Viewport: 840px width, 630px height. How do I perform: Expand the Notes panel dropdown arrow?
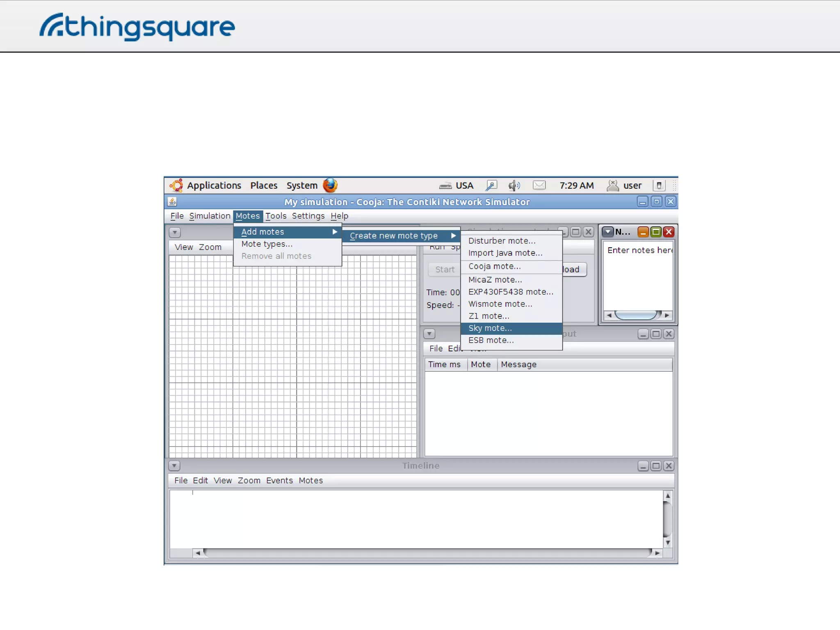[x=608, y=232]
